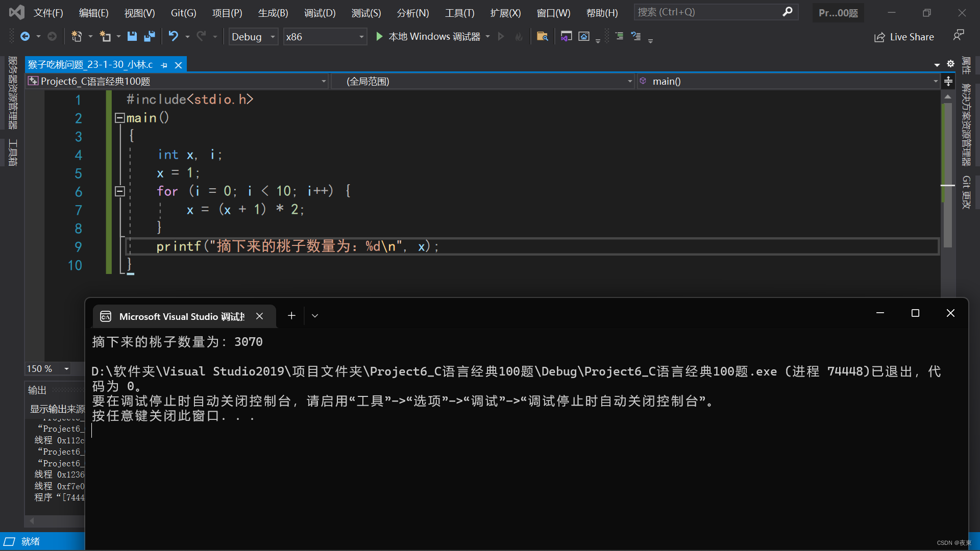Collapse the for-loop fold on line 6

(x=119, y=191)
